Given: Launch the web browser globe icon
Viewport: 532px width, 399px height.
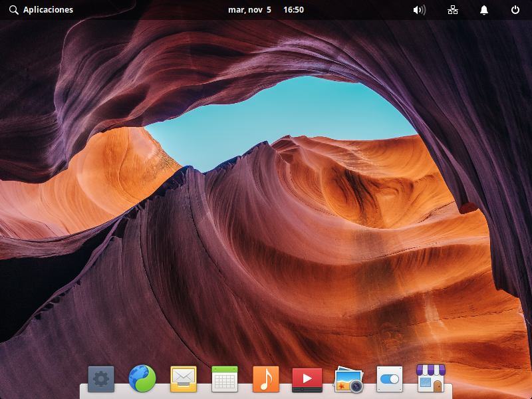Looking at the screenshot, I should point(142,379).
